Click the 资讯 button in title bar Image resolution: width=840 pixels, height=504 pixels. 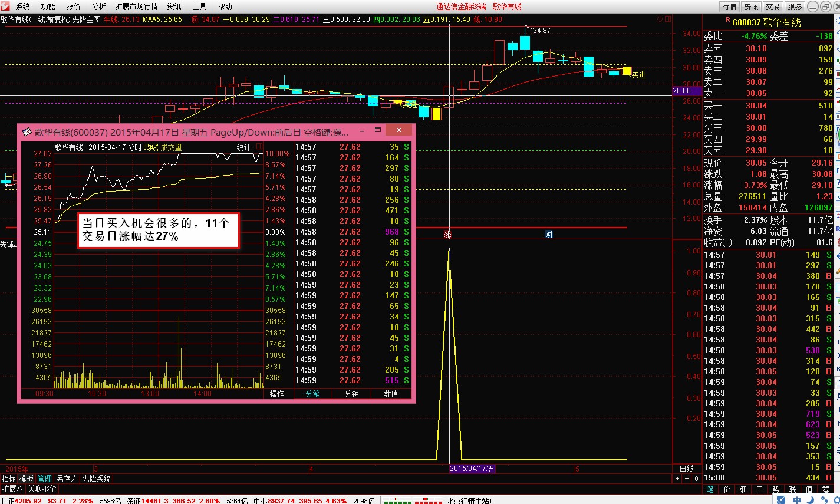click(752, 6)
